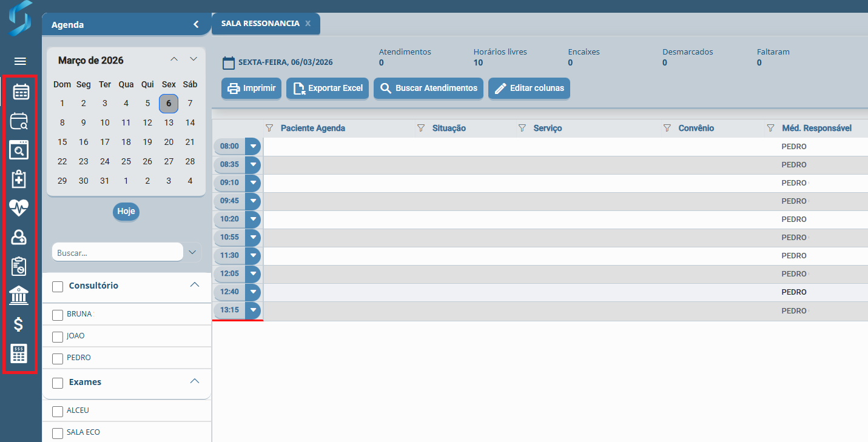
Task: Open the 08:00 time slot dropdown
Action: coord(253,146)
